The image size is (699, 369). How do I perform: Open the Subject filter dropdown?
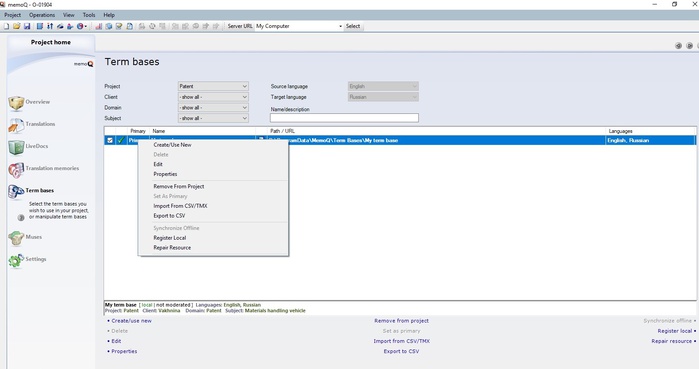[213, 118]
